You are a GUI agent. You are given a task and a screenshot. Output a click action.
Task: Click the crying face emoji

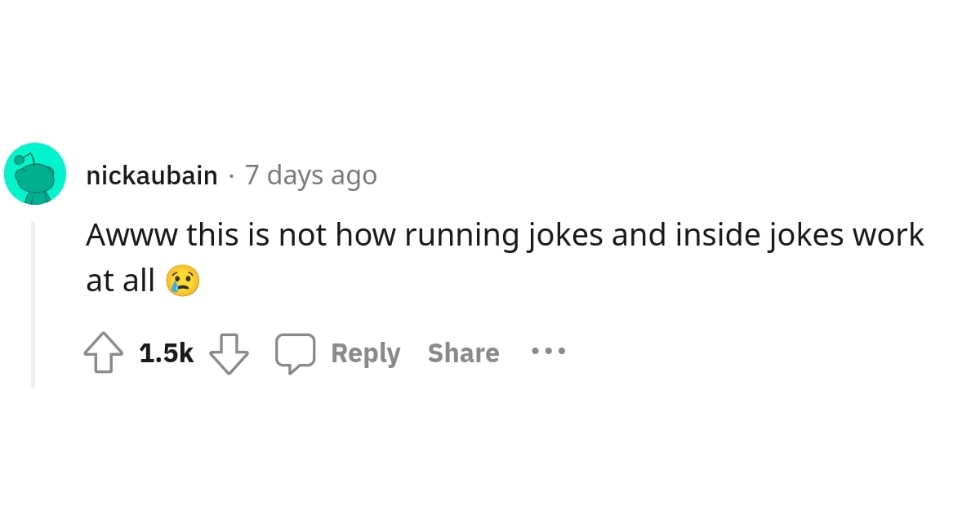(x=182, y=281)
